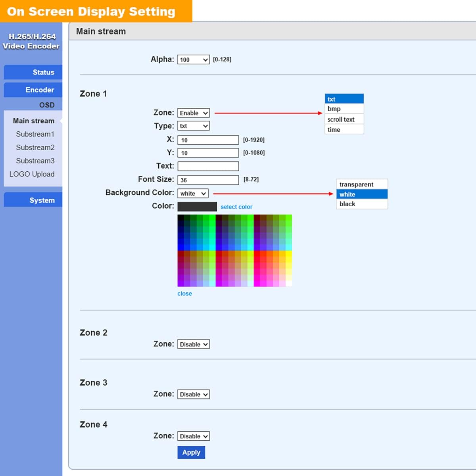
Task: Click the select color link
Action: click(x=236, y=207)
